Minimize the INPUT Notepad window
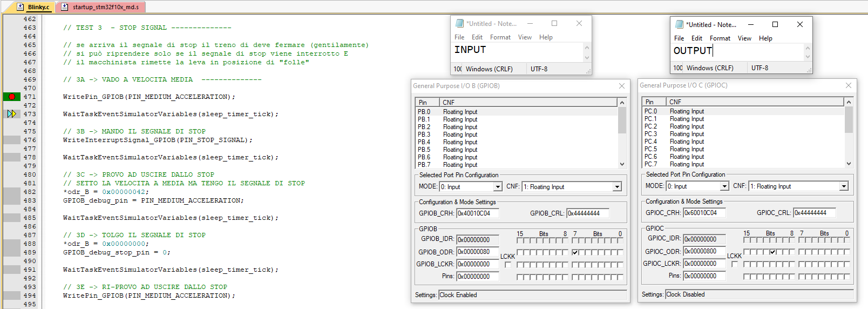868x309 pixels. (x=530, y=23)
